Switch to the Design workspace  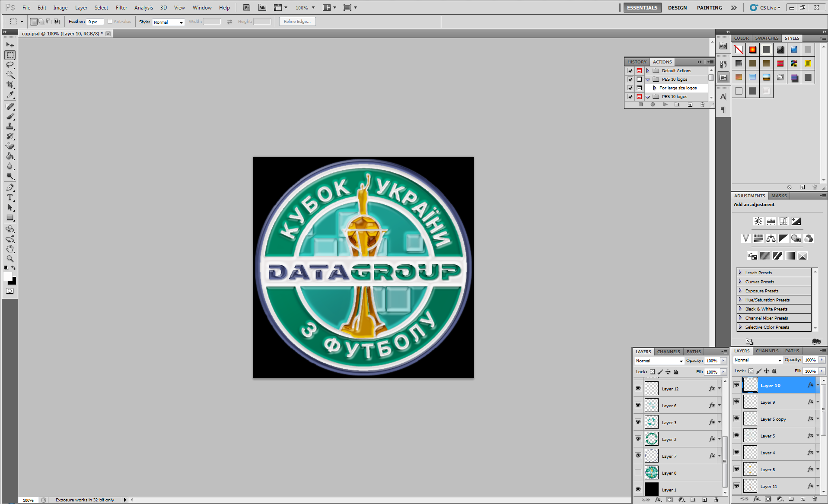point(677,7)
